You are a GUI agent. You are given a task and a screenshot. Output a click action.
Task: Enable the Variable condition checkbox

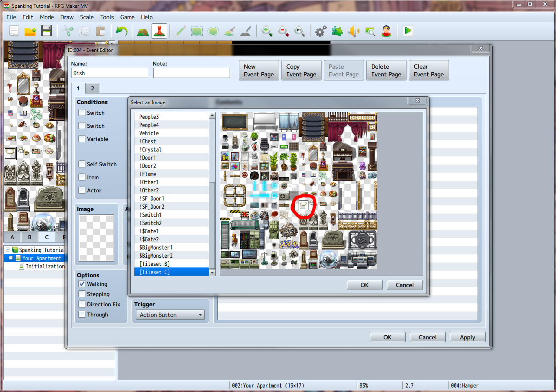coord(82,139)
